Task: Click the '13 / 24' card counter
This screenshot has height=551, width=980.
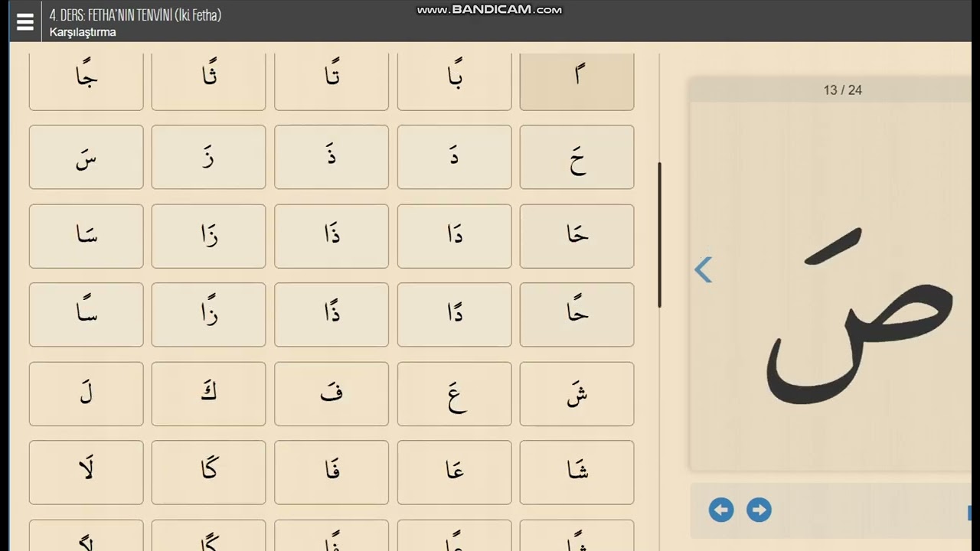Action: (x=843, y=90)
